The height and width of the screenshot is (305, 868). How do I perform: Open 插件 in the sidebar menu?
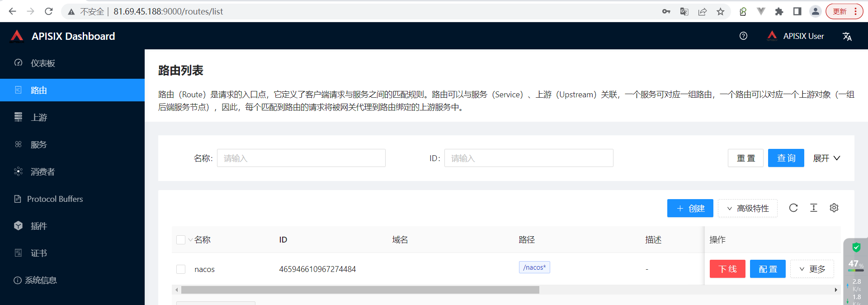point(39,226)
